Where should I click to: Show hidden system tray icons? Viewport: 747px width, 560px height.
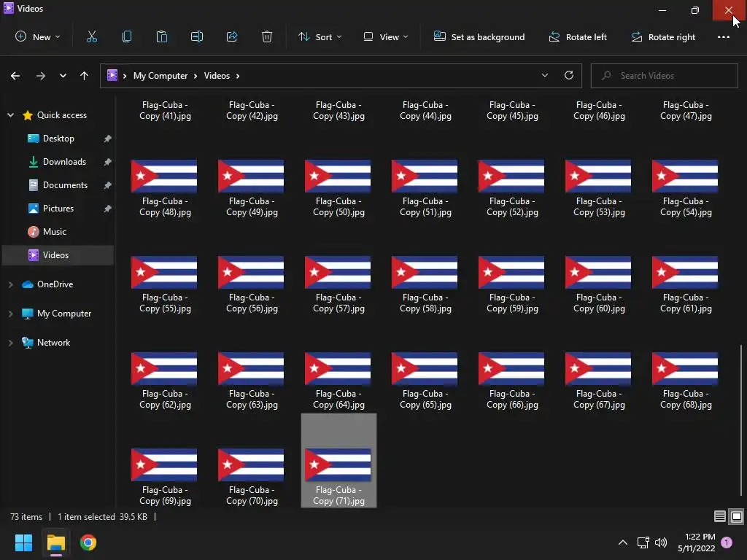[x=623, y=542]
